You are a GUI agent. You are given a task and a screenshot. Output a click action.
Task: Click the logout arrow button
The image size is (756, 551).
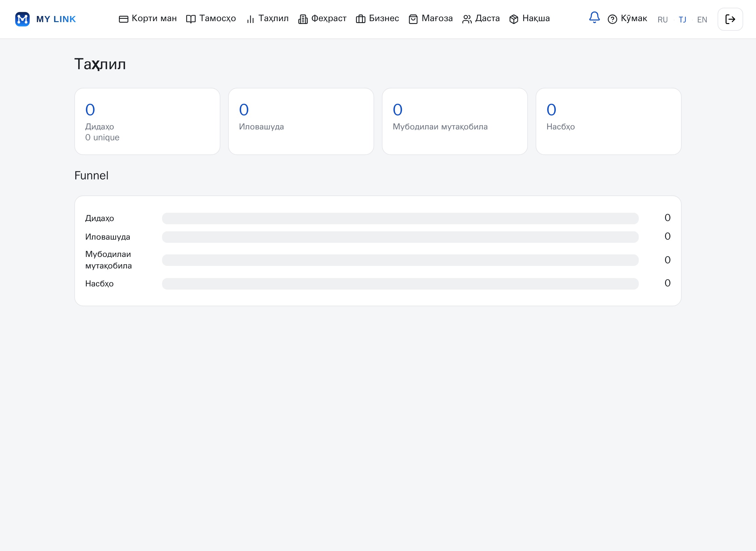(x=730, y=19)
